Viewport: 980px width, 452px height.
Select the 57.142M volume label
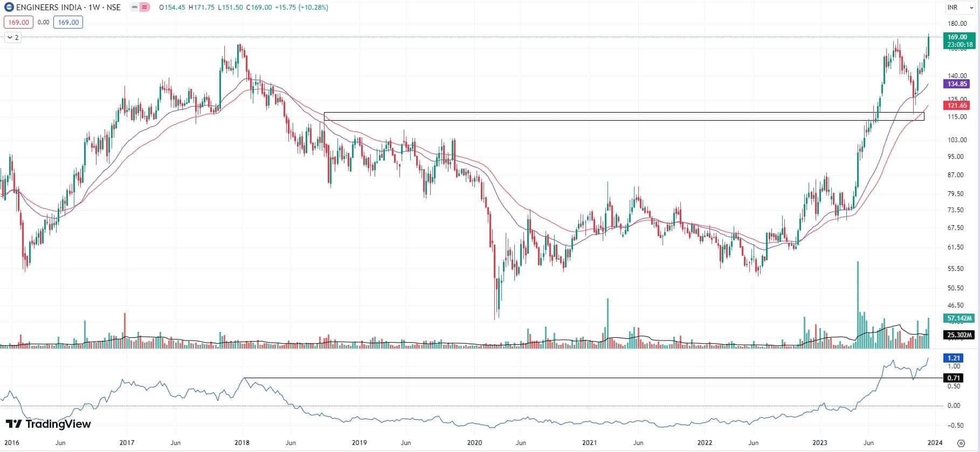pos(959,318)
